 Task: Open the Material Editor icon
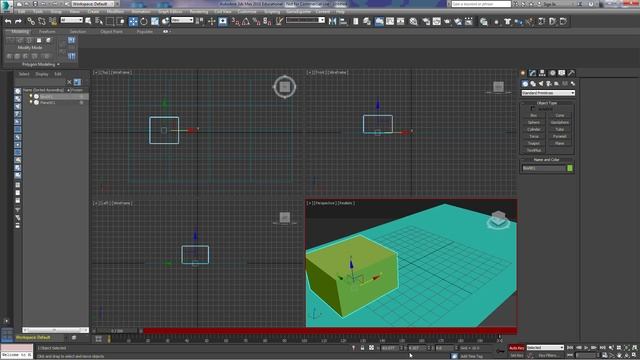(x=413, y=21)
